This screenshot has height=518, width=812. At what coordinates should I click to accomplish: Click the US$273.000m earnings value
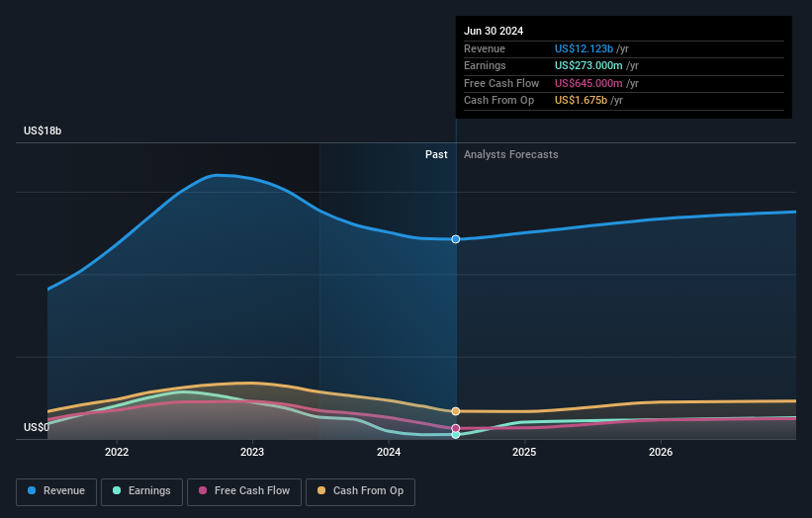[x=588, y=65]
